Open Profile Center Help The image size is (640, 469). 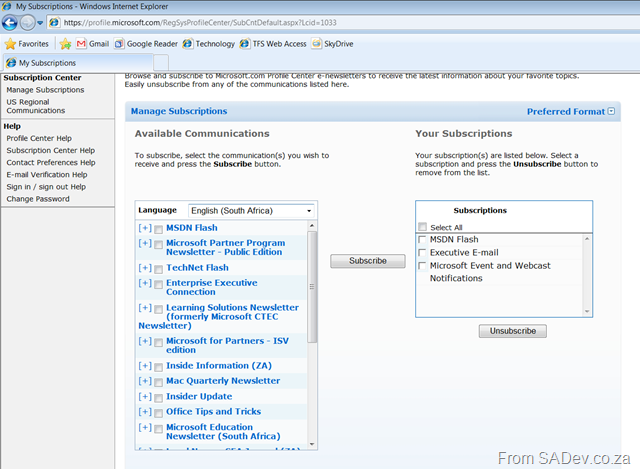coord(39,138)
